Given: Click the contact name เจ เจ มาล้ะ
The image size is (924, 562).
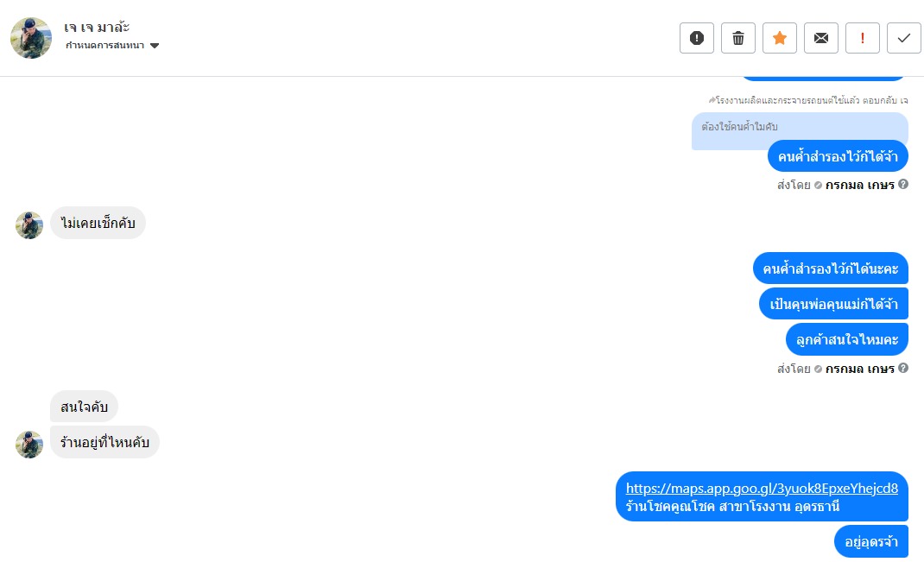Looking at the screenshot, I should click(x=97, y=27).
